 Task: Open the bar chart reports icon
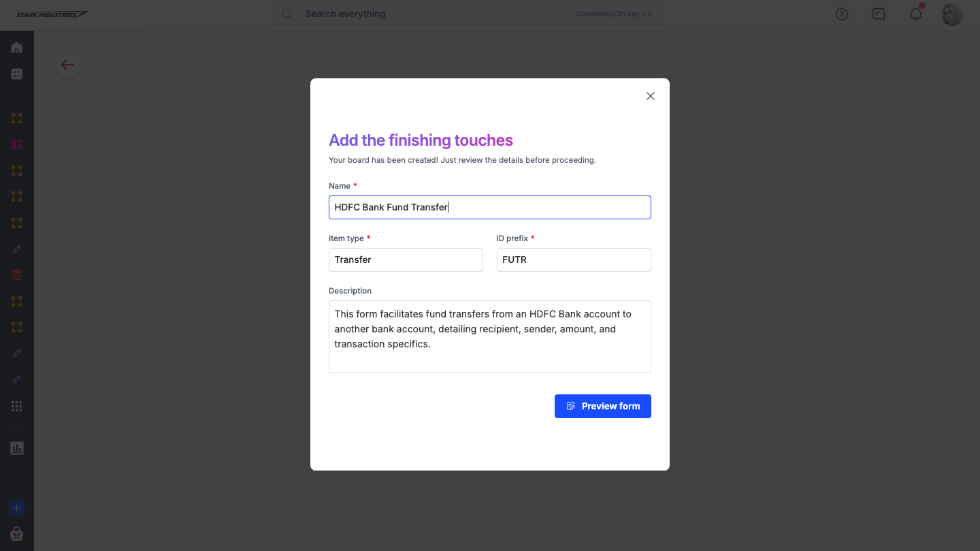coord(17,448)
